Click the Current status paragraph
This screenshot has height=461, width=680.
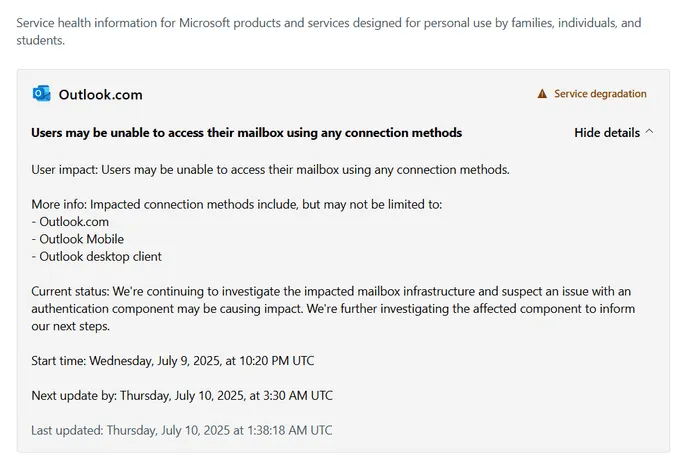pyautogui.click(x=333, y=308)
